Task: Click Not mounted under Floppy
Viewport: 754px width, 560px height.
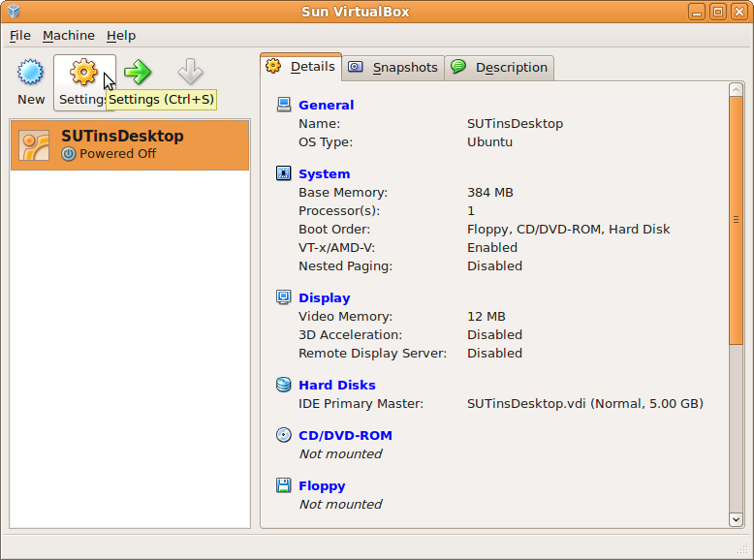Action: click(340, 504)
